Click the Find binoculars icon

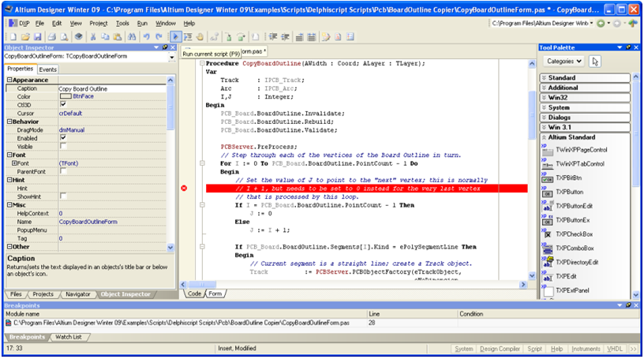132,37
